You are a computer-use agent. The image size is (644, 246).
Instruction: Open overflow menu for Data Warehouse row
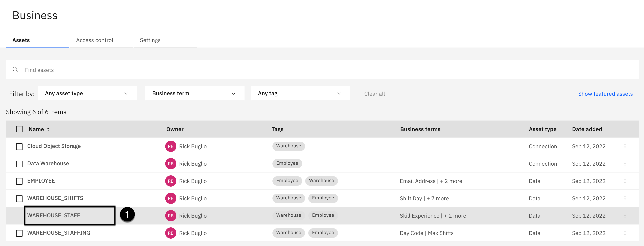click(625, 164)
